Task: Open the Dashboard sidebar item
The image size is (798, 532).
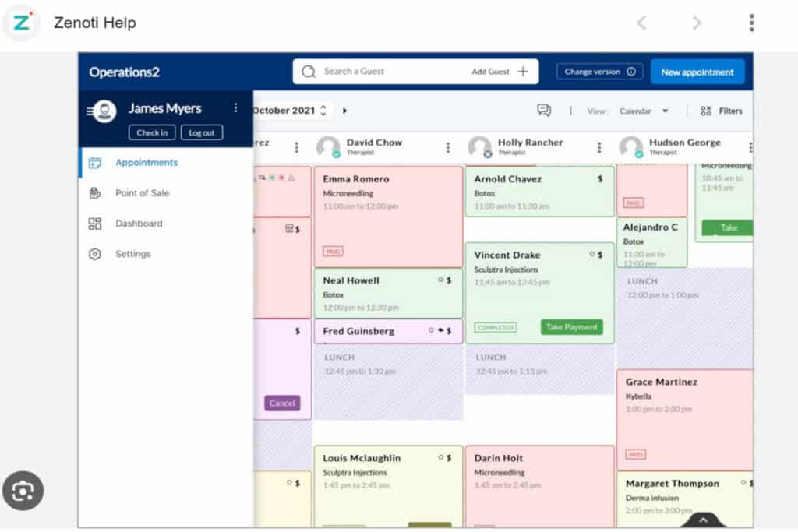Action: click(x=139, y=224)
